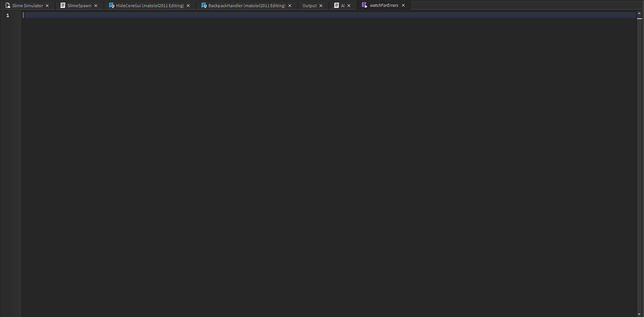Click the game icon on the Slime Simulator tab

pos(7,5)
